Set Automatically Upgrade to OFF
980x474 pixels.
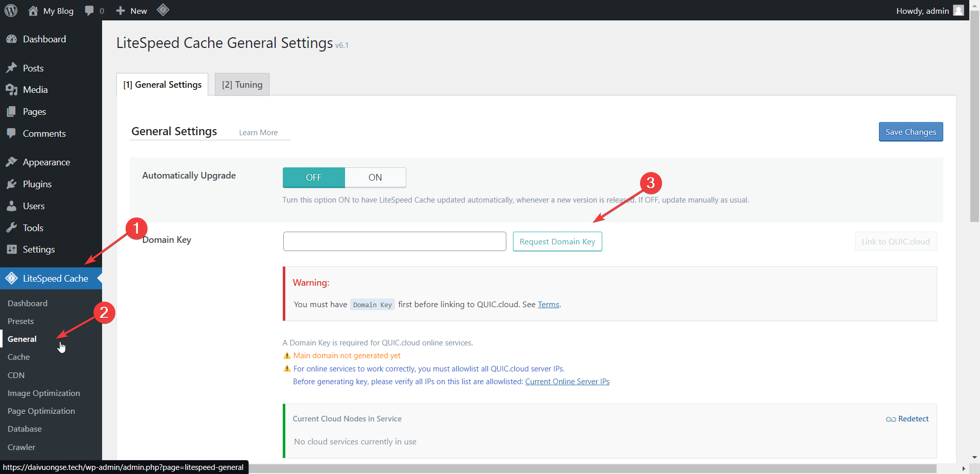313,178
